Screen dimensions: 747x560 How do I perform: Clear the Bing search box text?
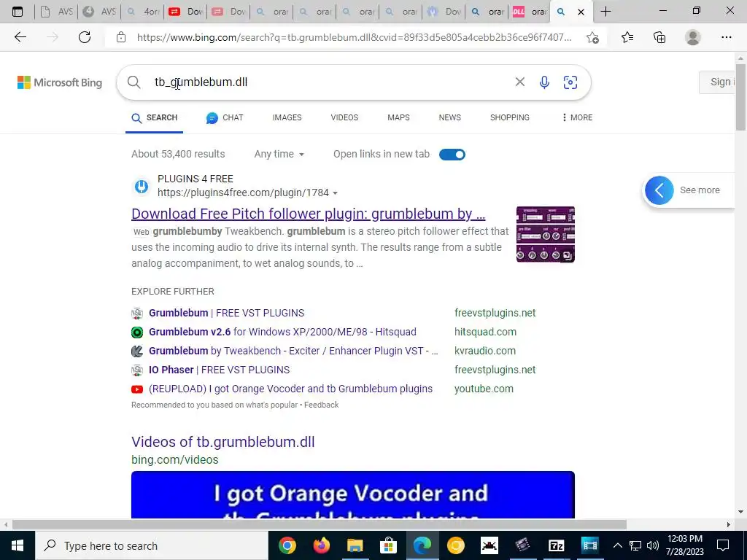coord(519,82)
